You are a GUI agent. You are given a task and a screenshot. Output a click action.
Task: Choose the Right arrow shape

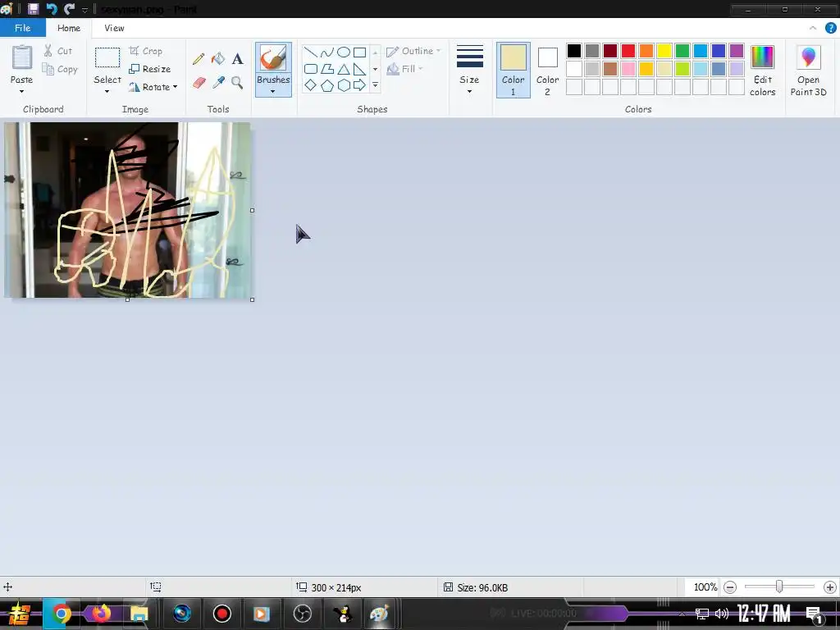(359, 85)
